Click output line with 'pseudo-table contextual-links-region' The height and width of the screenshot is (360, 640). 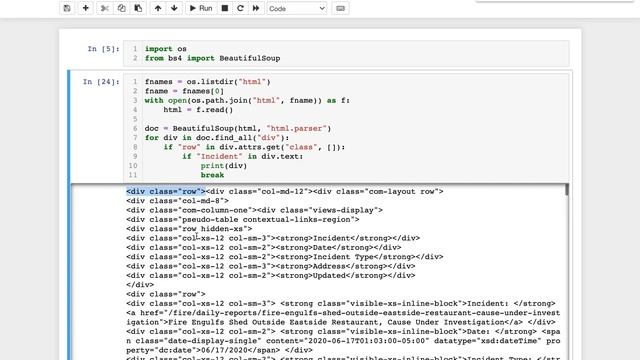[x=243, y=220]
